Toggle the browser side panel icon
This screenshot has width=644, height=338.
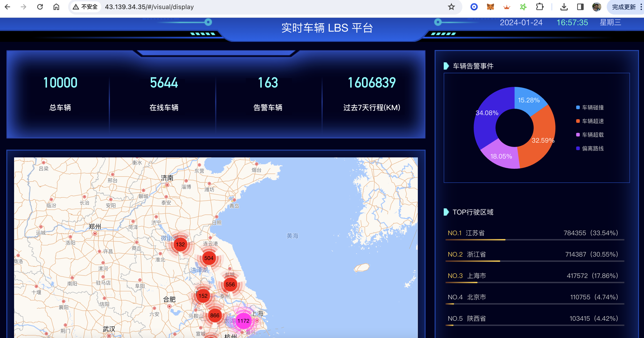point(580,7)
